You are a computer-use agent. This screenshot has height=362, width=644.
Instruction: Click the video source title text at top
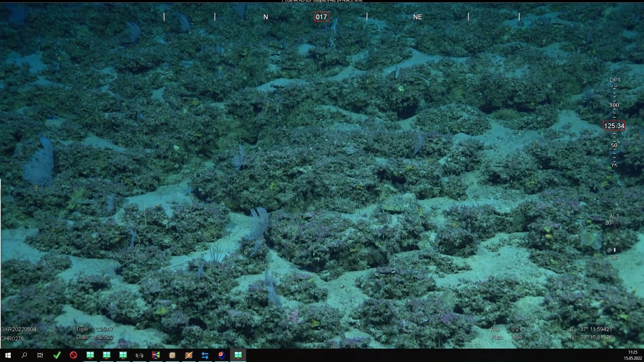(322, 1)
